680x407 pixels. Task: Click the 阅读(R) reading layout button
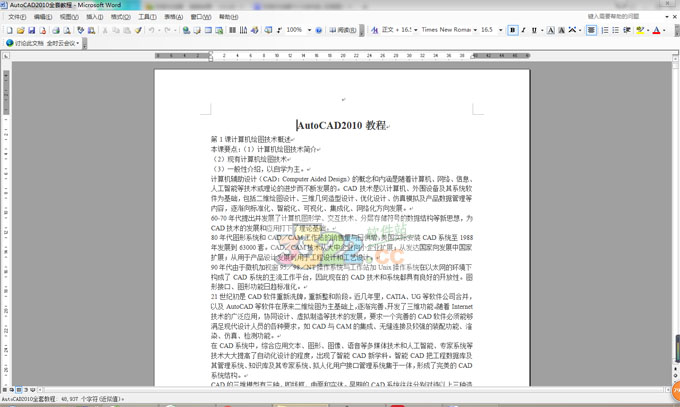pos(343,30)
